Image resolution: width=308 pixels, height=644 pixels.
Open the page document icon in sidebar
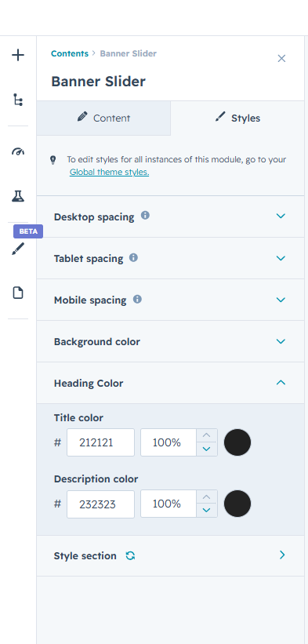(x=18, y=293)
